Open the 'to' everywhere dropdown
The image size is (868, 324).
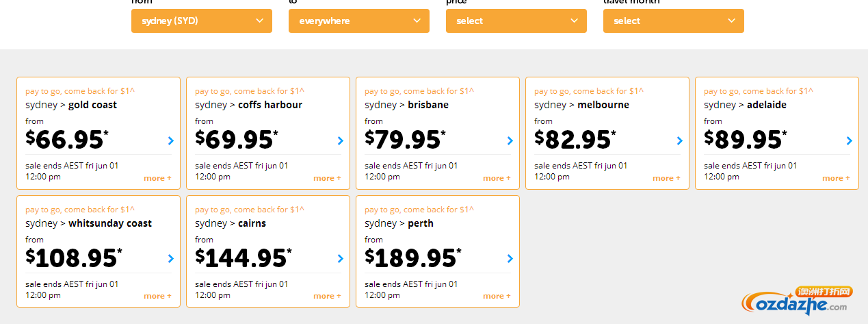click(x=359, y=21)
